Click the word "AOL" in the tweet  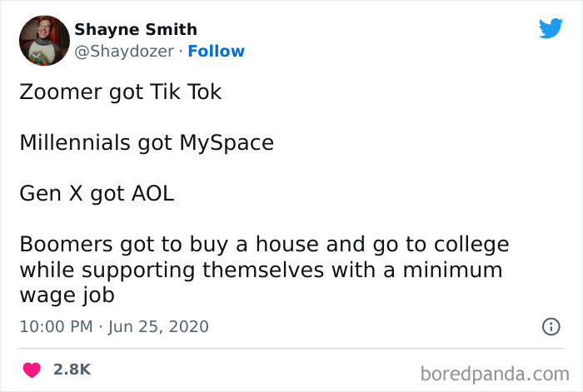click(152, 194)
